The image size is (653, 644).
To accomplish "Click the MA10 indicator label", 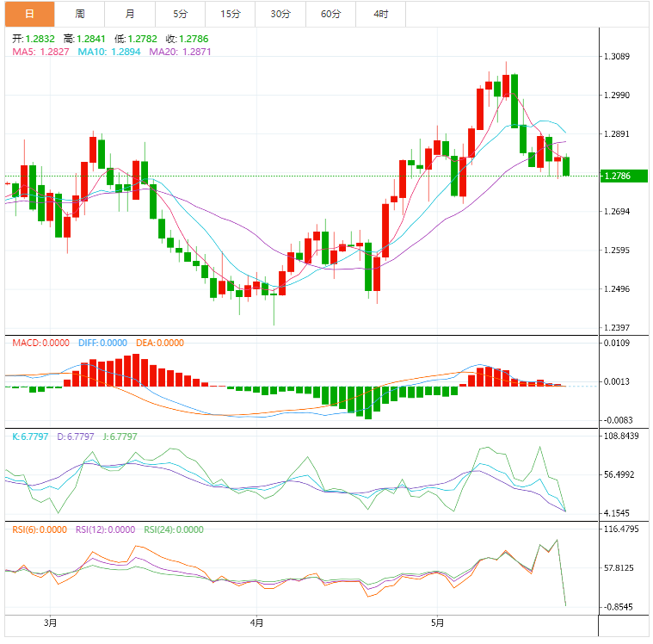I will [x=110, y=52].
